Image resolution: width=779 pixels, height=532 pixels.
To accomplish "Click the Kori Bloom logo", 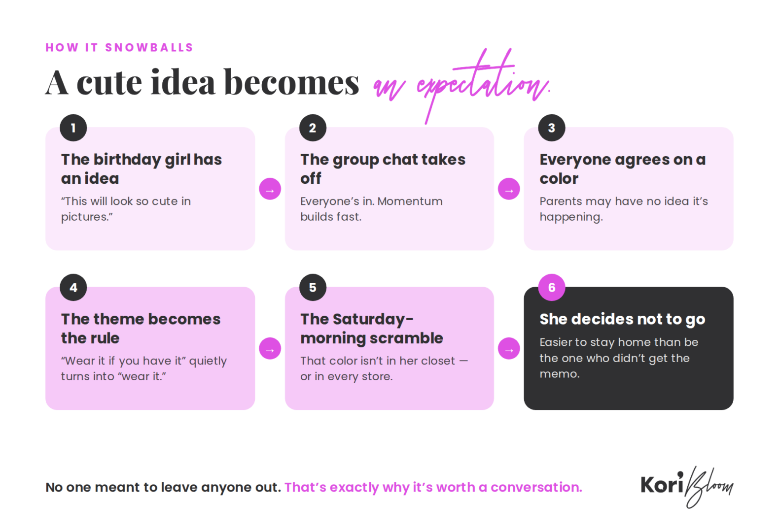I will [687, 487].
